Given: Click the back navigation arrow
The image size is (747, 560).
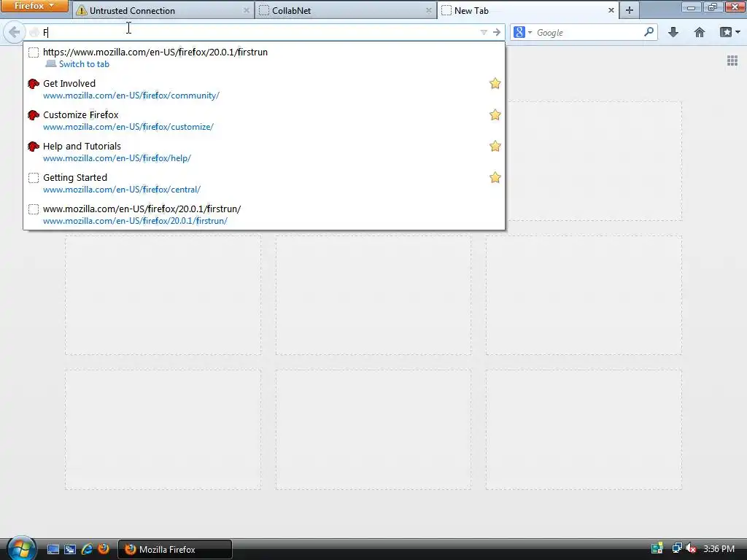Looking at the screenshot, I should coord(14,32).
